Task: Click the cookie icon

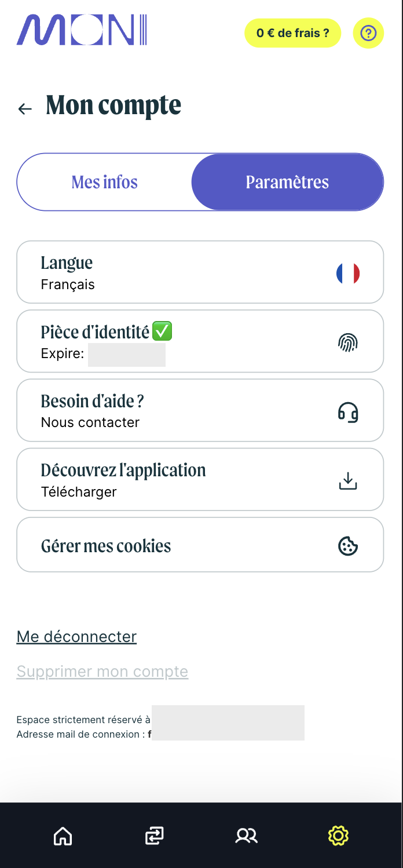Action: pyautogui.click(x=348, y=546)
